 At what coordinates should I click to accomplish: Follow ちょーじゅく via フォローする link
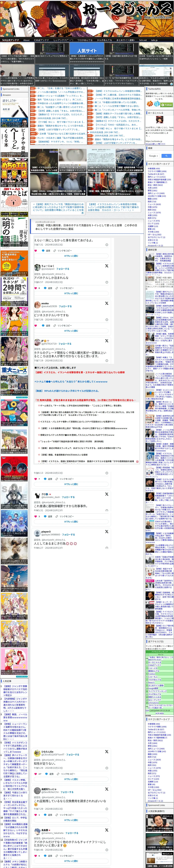63,269
